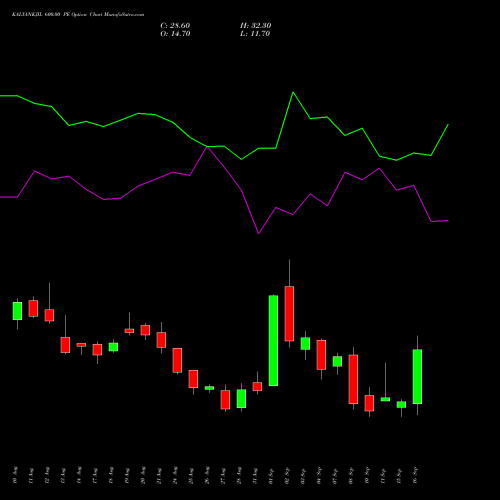Viewport: 500px width, 500px height.
Task: Click the low value L: 11.70
Action: click(255, 34)
